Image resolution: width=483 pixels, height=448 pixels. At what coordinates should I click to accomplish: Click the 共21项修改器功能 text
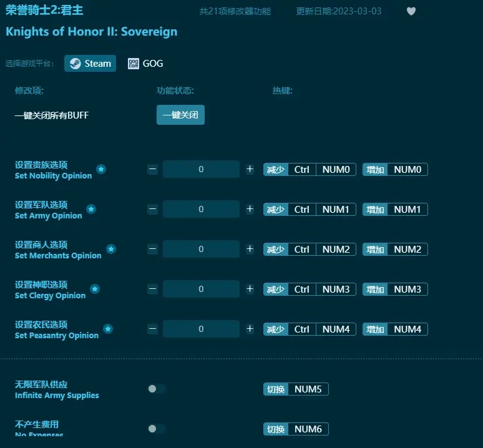[x=235, y=11]
